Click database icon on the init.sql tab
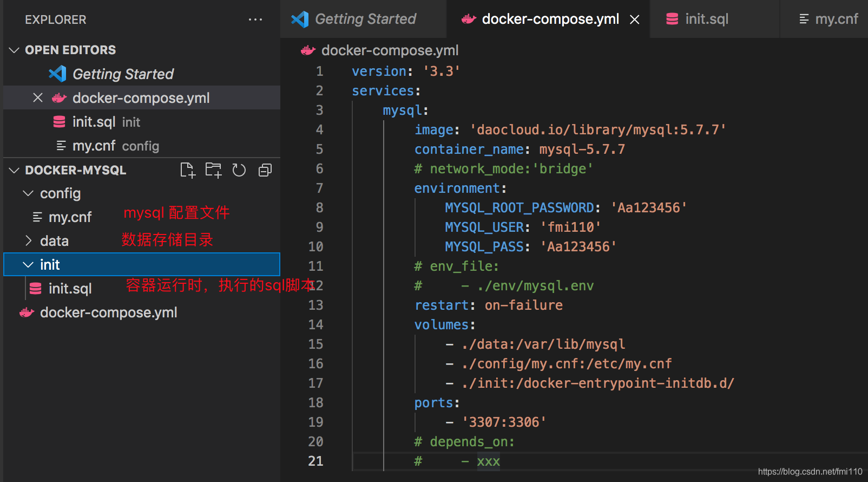 pos(672,19)
